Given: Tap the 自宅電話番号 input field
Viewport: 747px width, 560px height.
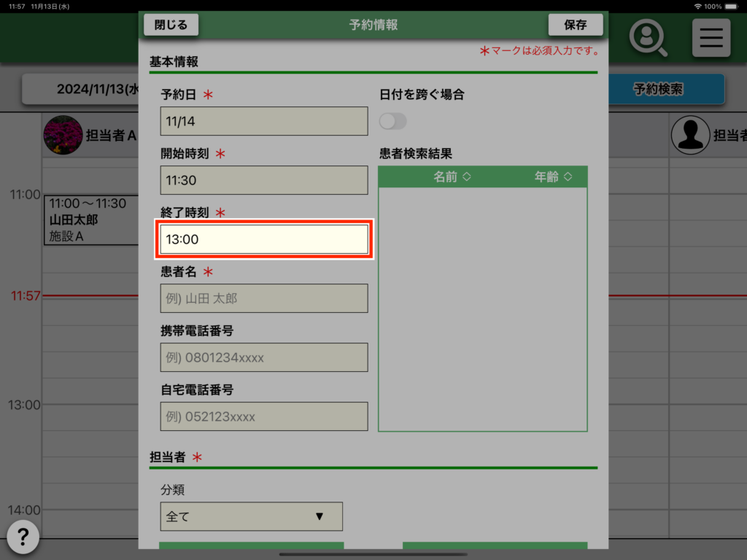Looking at the screenshot, I should point(264,416).
